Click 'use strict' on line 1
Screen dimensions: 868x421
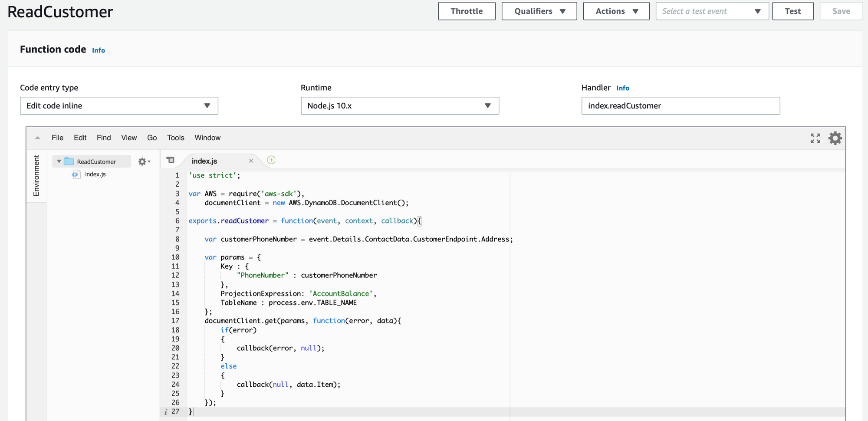pos(213,175)
